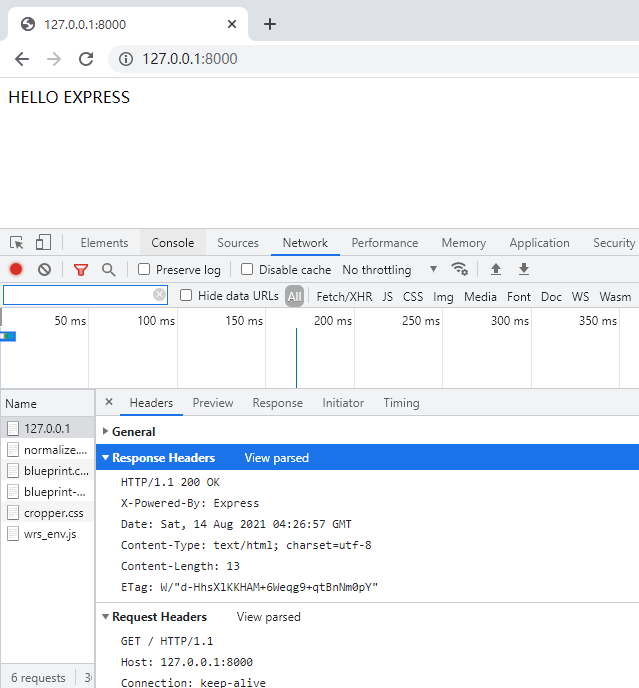Open the Headers details tab

pyautogui.click(x=151, y=403)
